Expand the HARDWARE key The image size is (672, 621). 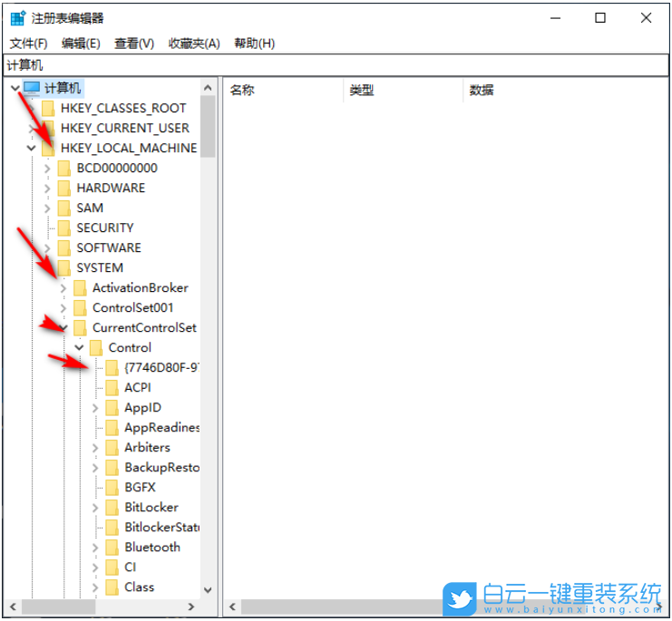coord(47,188)
